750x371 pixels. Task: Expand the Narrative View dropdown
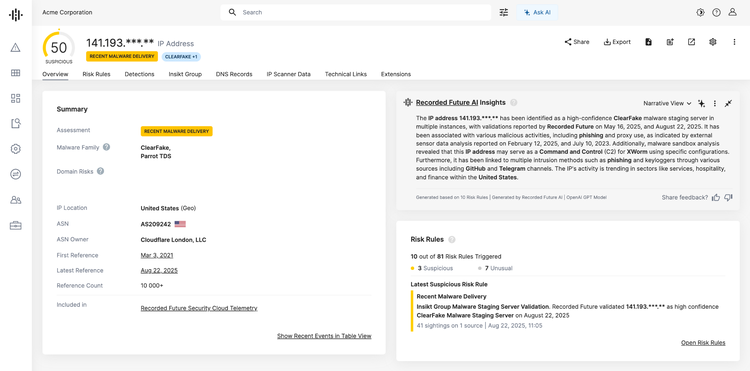click(667, 103)
